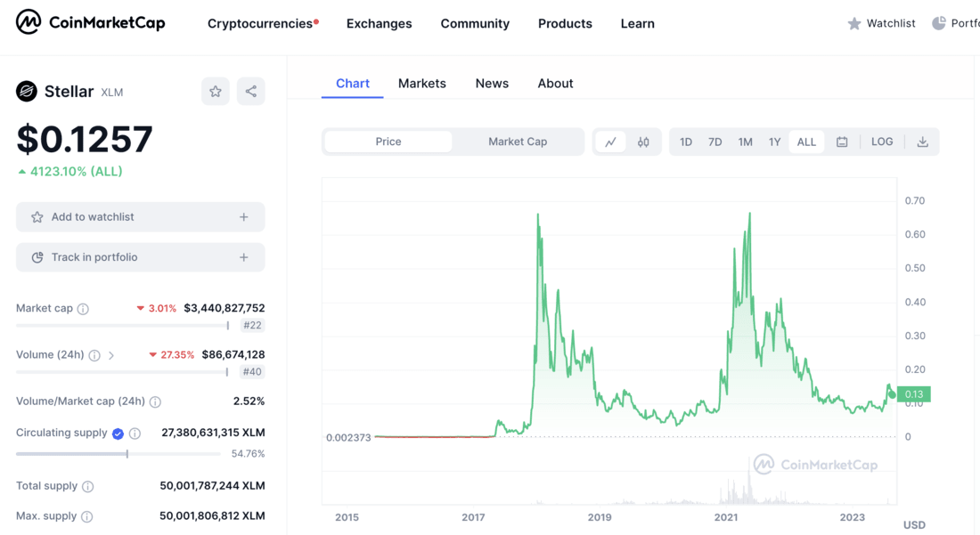Click the $0.1257 price value

coord(85,139)
